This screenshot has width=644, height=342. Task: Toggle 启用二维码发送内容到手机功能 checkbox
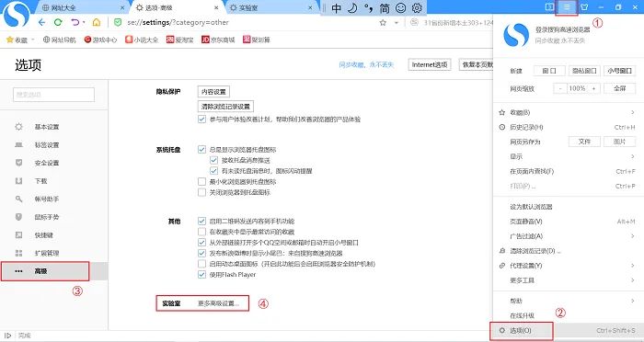click(201, 221)
